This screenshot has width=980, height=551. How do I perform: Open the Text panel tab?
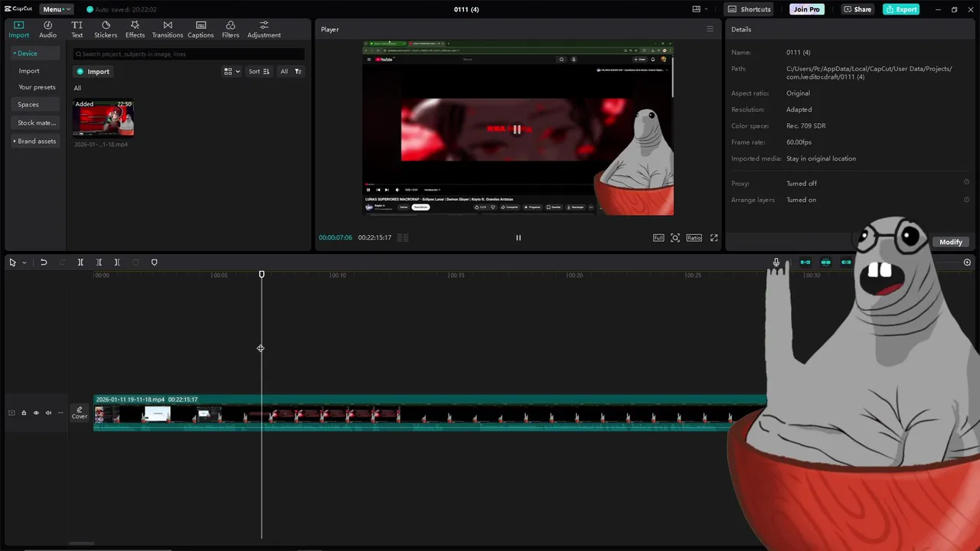pos(77,30)
